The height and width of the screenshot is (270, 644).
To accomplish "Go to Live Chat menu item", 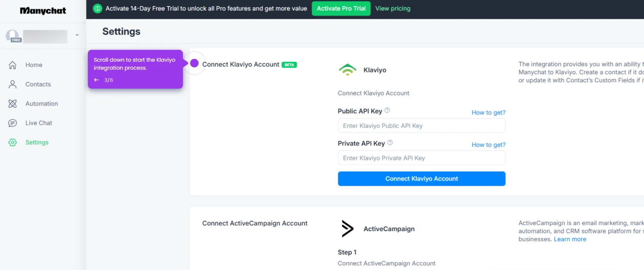I will tap(39, 123).
